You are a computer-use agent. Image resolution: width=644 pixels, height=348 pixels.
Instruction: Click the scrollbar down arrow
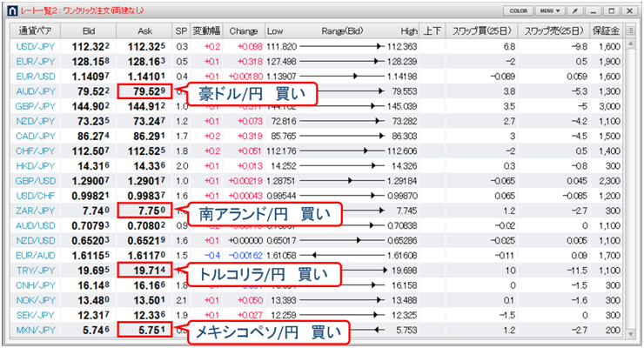[630, 333]
